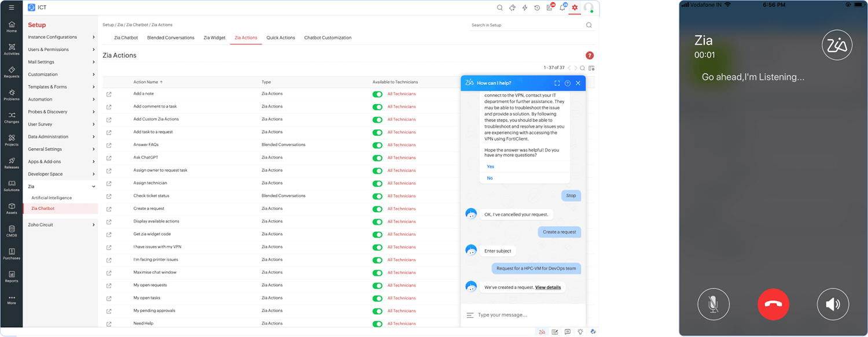Open Problems module in left sidebar
868x337 pixels.
point(12,95)
